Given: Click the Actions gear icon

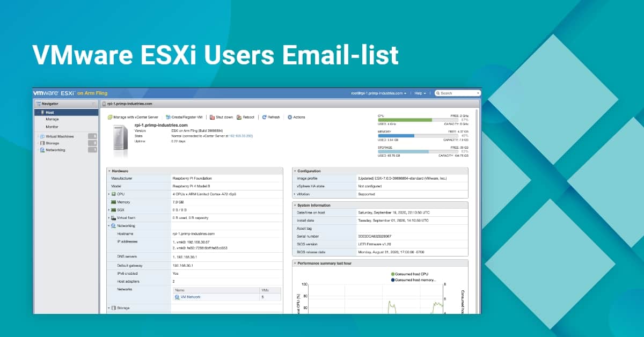Looking at the screenshot, I should pos(290,117).
